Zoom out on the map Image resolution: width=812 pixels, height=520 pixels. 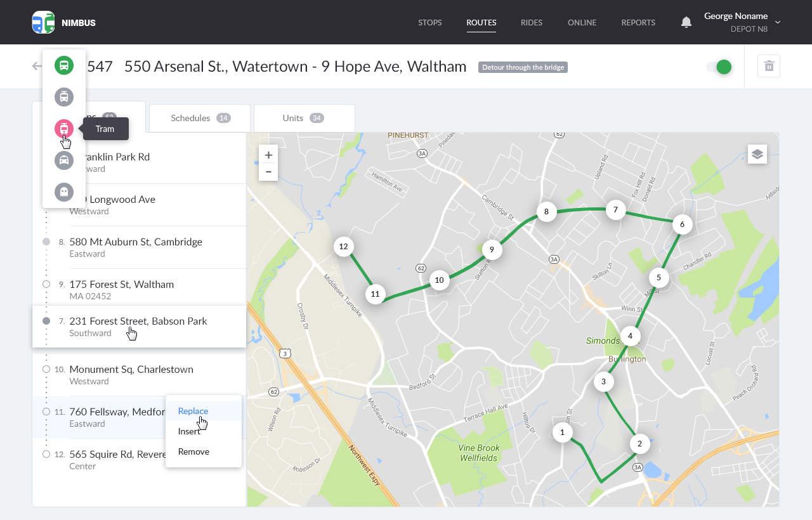coord(268,172)
